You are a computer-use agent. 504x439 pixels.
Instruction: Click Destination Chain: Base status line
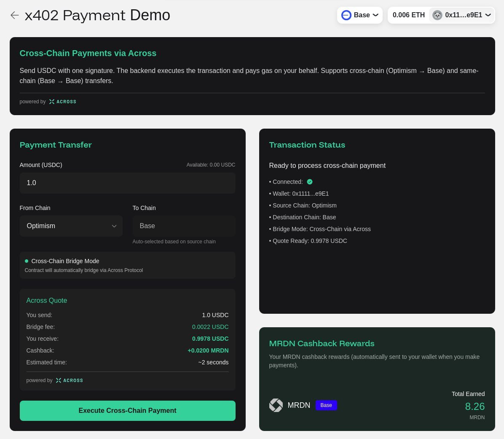[x=303, y=218]
